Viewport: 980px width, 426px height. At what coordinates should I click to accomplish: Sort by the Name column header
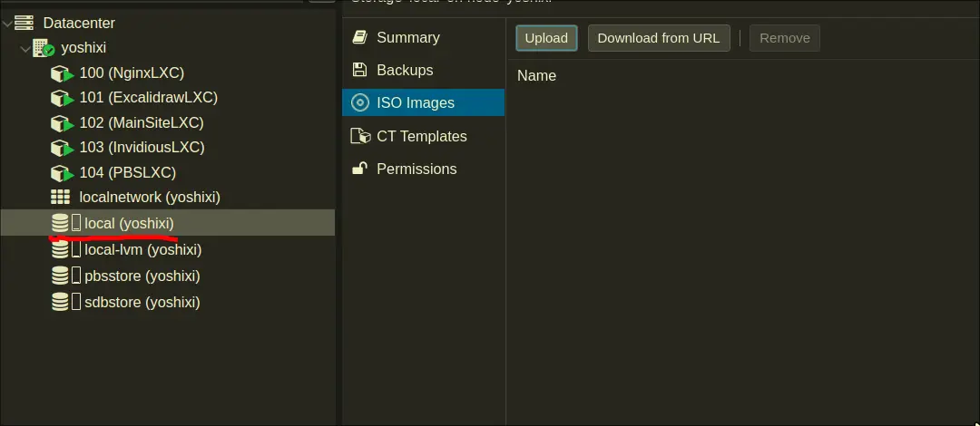pos(536,76)
